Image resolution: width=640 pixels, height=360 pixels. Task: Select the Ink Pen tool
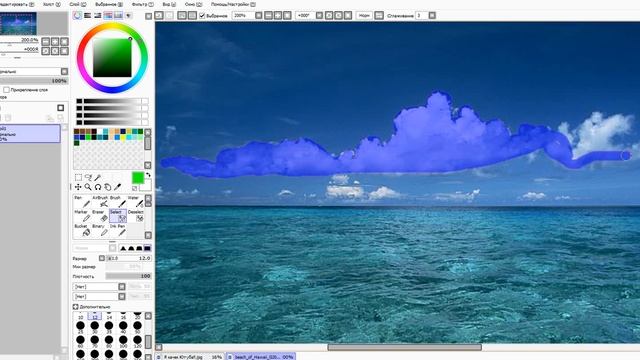[x=118, y=230]
